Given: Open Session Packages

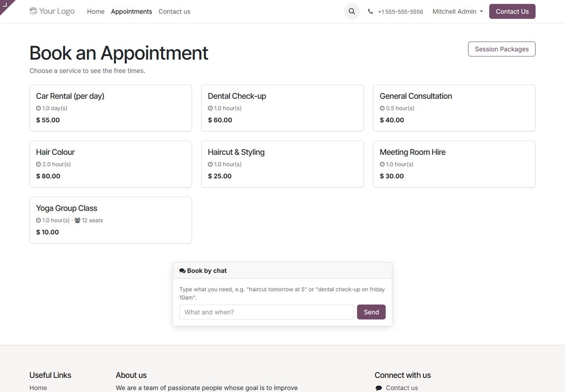Looking at the screenshot, I should (502, 49).
